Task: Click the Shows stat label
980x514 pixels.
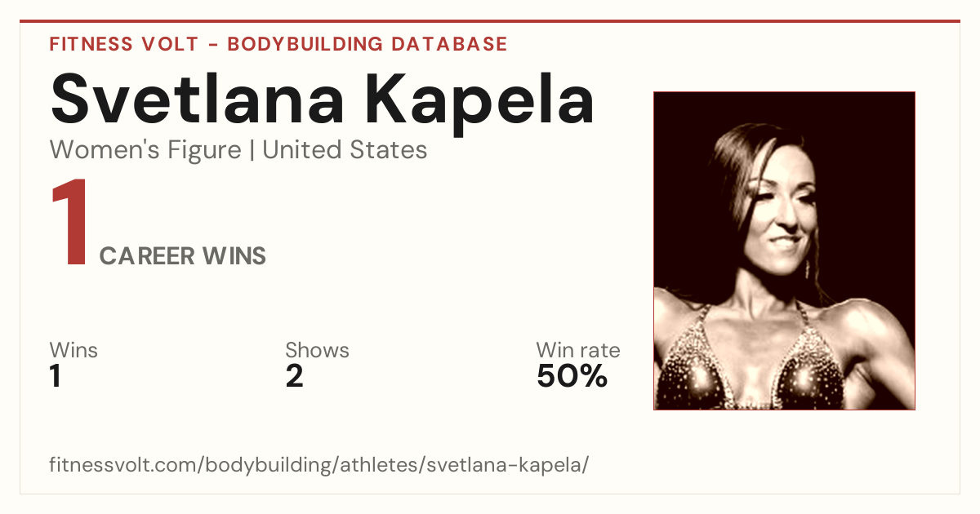Action: point(317,351)
